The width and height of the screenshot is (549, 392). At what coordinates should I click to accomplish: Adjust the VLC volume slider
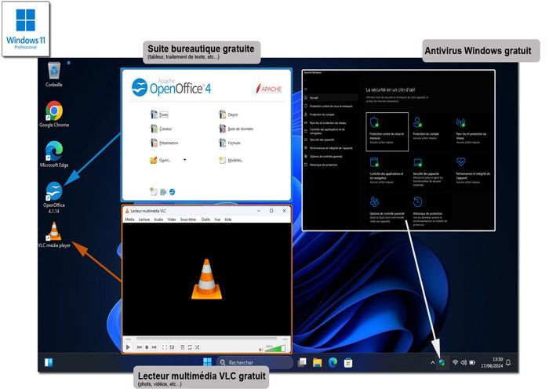274,348
